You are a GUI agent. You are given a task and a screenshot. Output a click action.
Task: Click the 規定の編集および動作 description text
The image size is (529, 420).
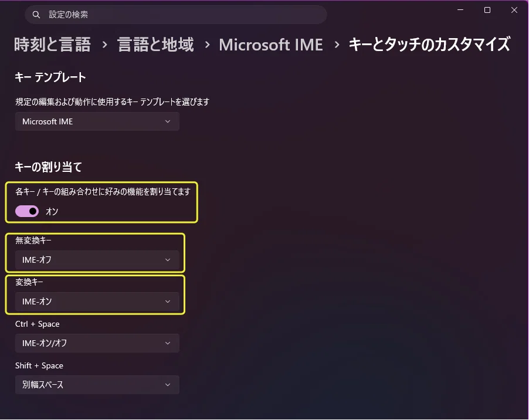(113, 102)
